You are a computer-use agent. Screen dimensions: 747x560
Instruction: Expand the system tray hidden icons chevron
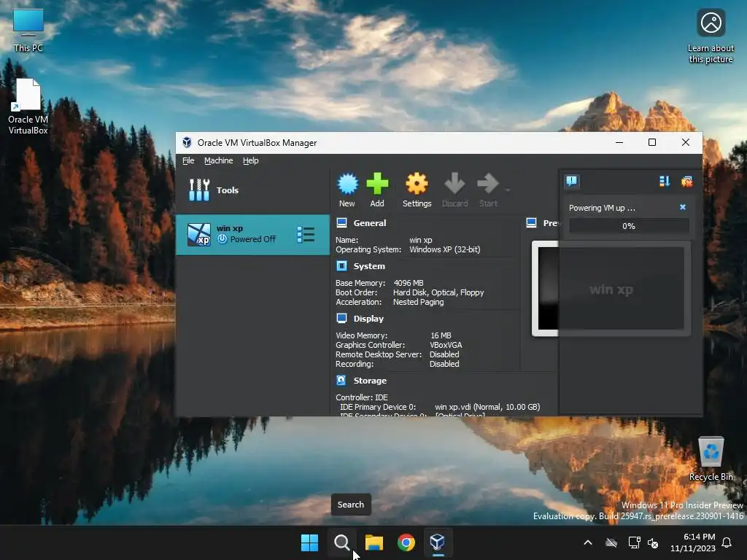(x=588, y=542)
